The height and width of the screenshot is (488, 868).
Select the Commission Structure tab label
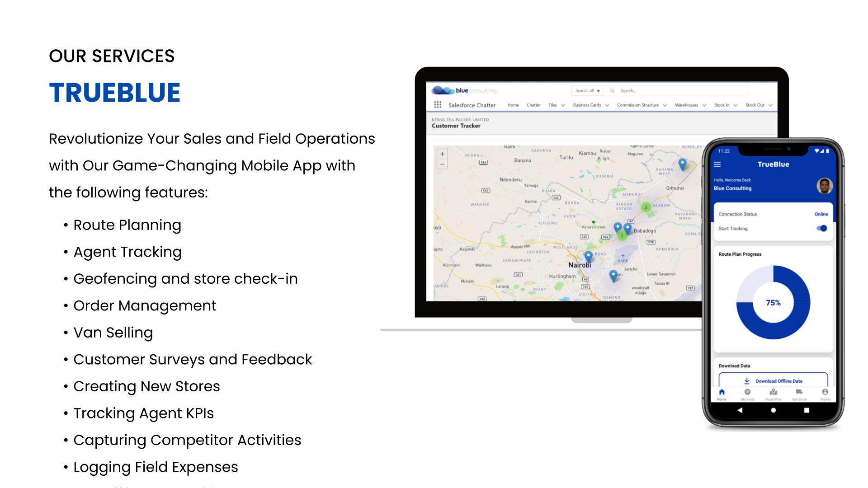tap(638, 105)
